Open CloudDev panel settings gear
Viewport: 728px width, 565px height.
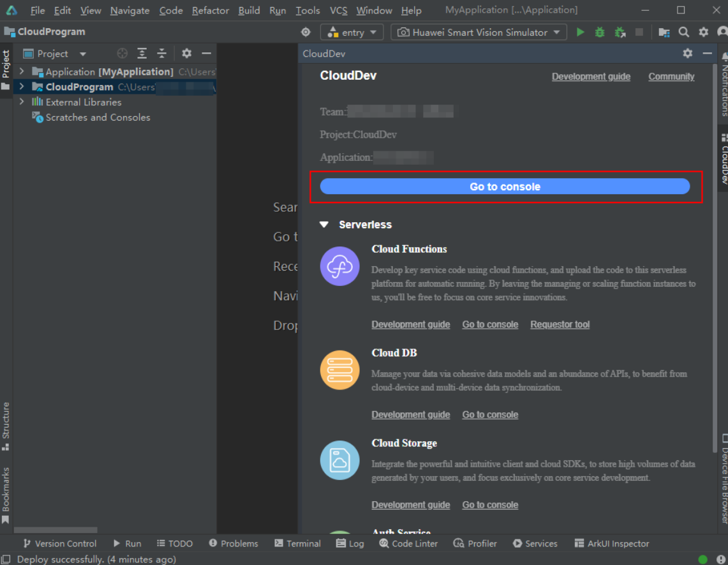click(688, 54)
